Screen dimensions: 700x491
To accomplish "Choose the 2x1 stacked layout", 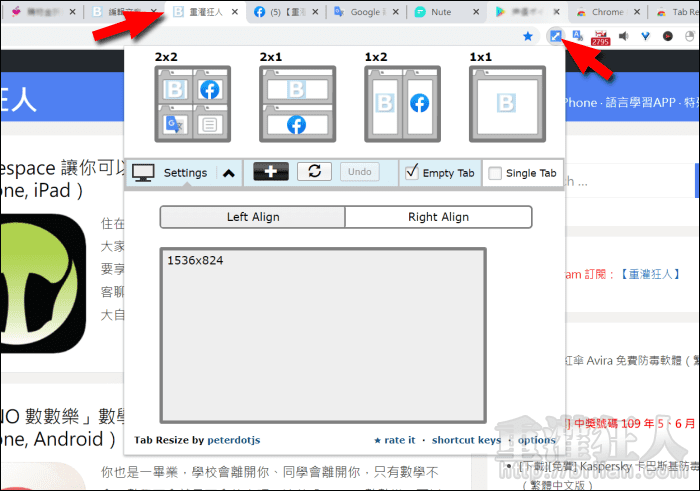I will (295, 102).
